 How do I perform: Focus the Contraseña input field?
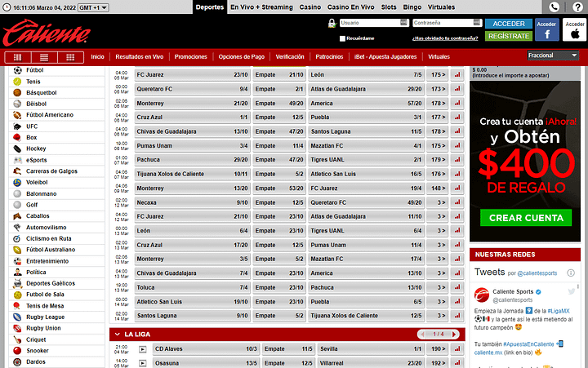tap(447, 23)
